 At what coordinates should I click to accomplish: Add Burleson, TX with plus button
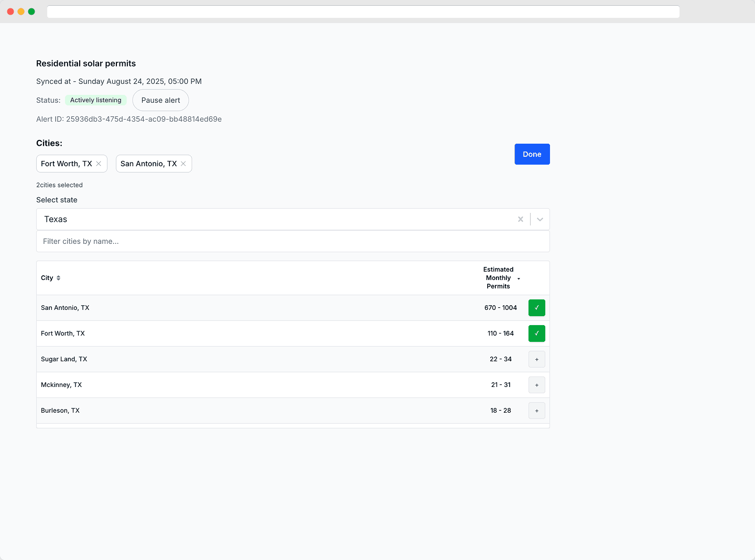click(536, 411)
